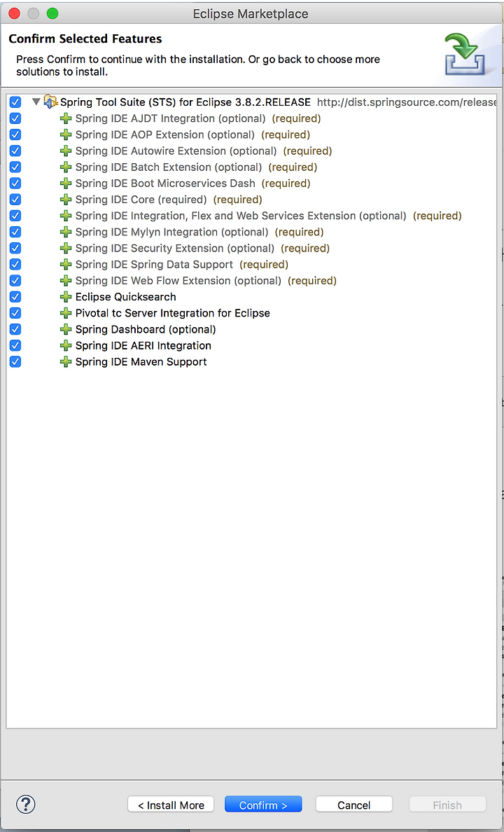Click plus icon beside Spring IDE Batch Extension
504x832 pixels.
(66, 167)
